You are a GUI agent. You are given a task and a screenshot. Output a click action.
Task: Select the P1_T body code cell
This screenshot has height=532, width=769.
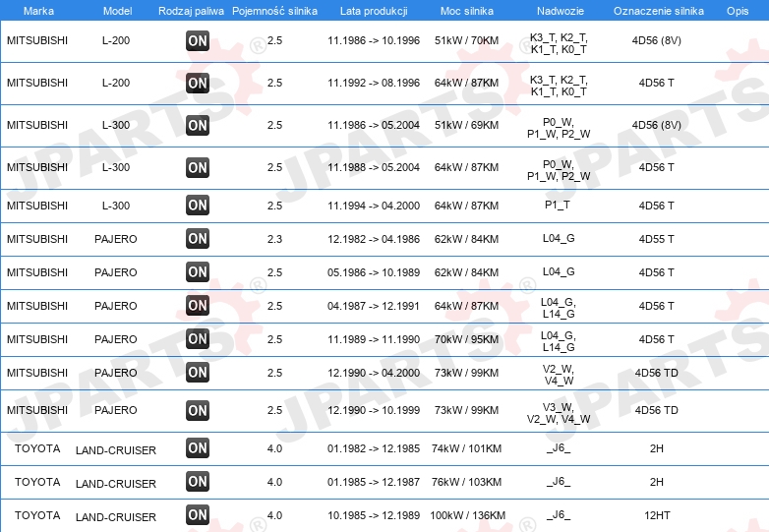click(x=558, y=205)
